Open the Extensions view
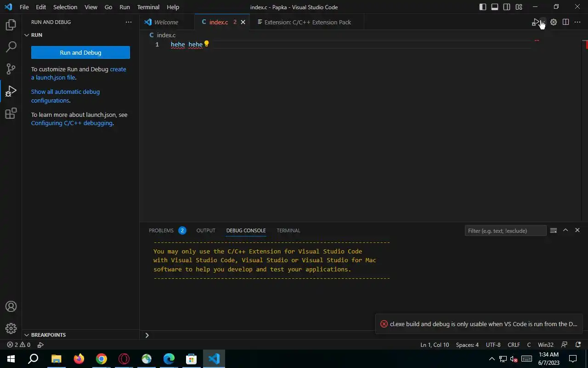Viewport: 588px width, 368px height. 11,113
